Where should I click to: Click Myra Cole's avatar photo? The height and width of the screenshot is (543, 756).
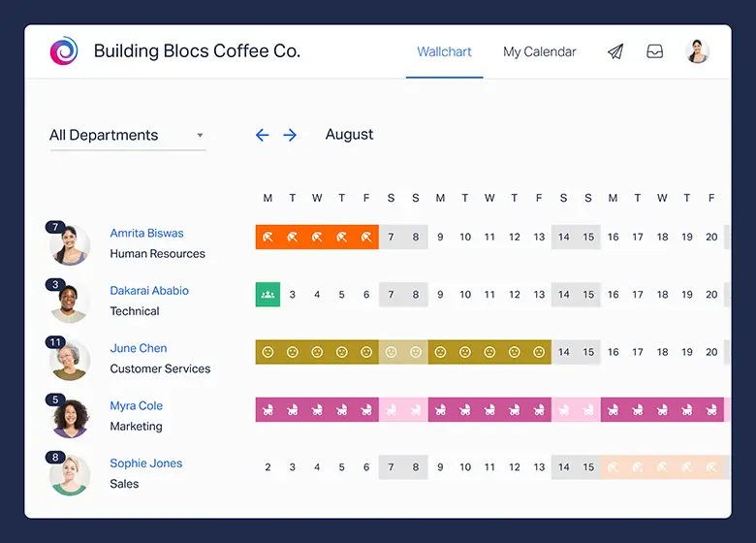70,417
